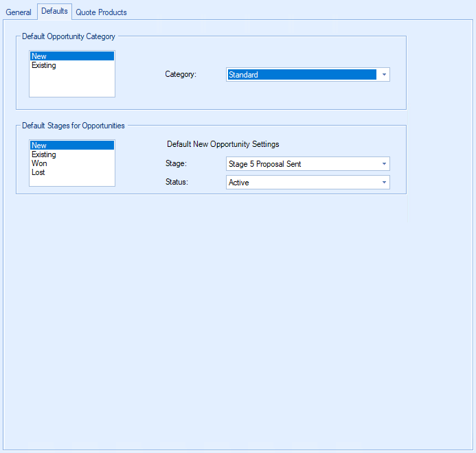Select New in Default Opportunity Category list

71,56
